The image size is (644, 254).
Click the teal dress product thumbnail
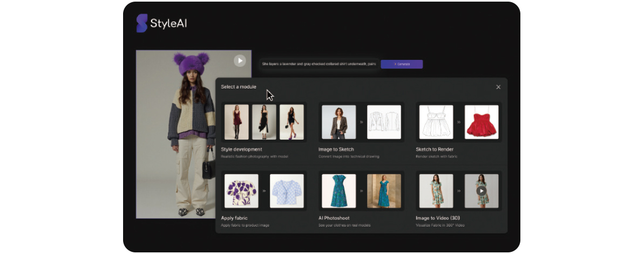point(339,191)
